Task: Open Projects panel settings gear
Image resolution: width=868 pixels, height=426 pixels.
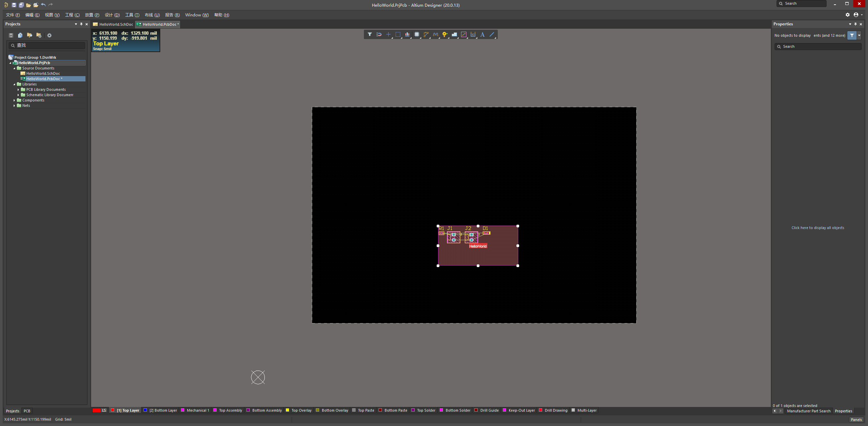Action: pos(49,35)
